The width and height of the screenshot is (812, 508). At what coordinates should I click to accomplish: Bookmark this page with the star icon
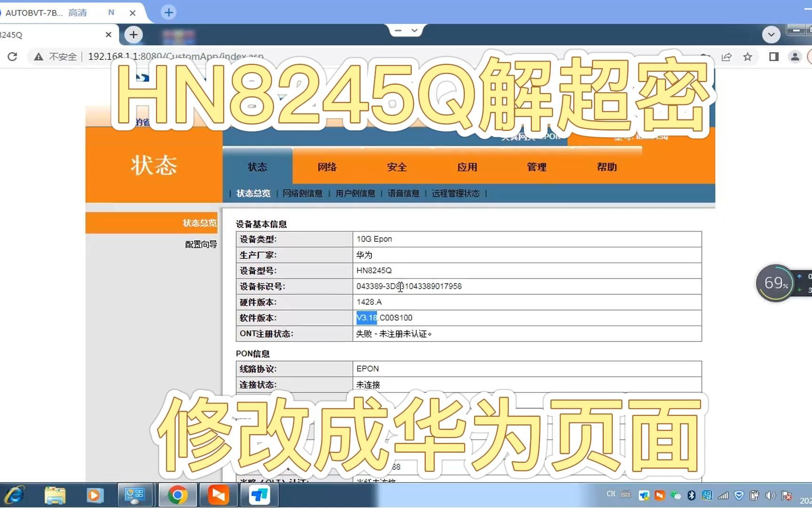[x=748, y=56]
